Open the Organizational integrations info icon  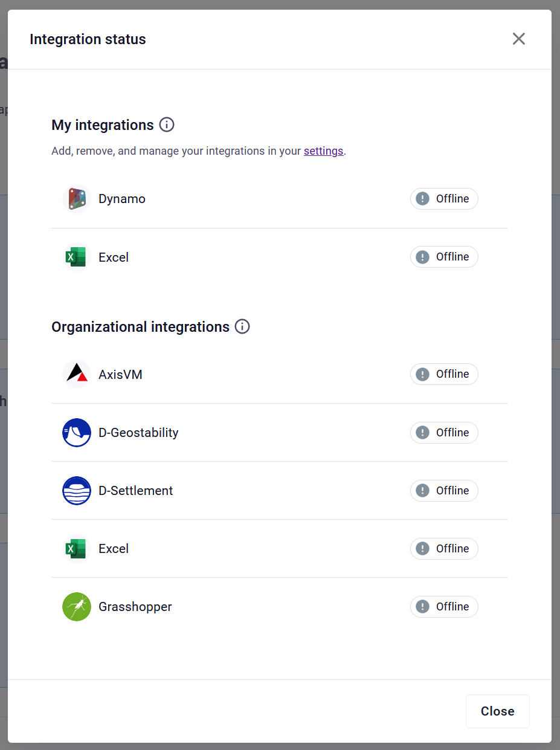pyautogui.click(x=242, y=327)
